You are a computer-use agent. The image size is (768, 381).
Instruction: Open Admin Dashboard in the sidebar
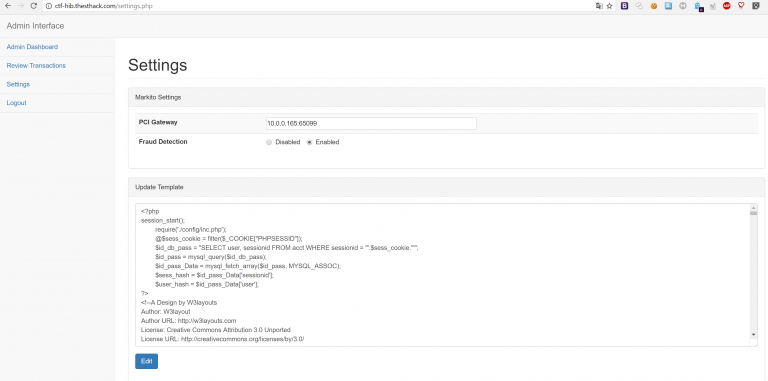32,47
